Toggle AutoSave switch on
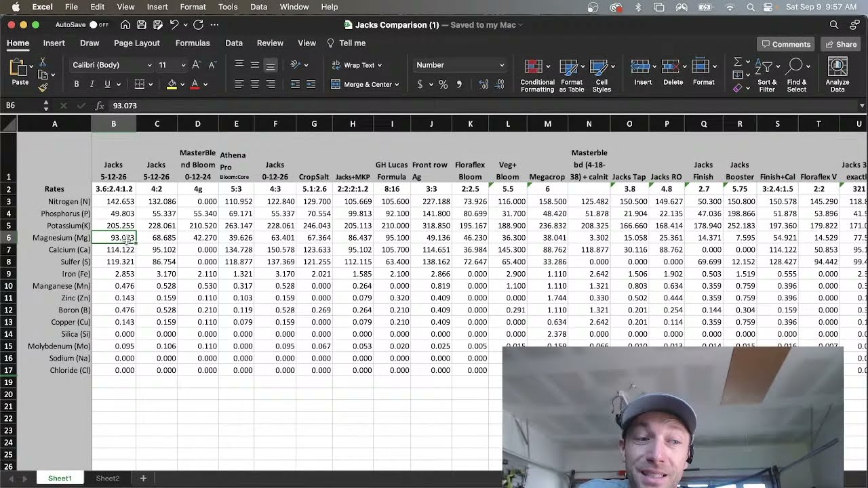868x488 pixels. (x=100, y=25)
